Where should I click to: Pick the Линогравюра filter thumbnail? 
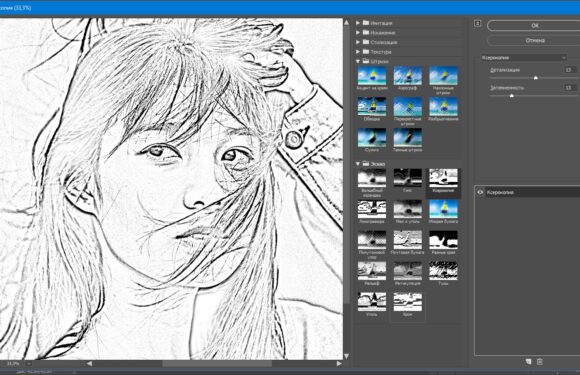pyautogui.click(x=372, y=209)
